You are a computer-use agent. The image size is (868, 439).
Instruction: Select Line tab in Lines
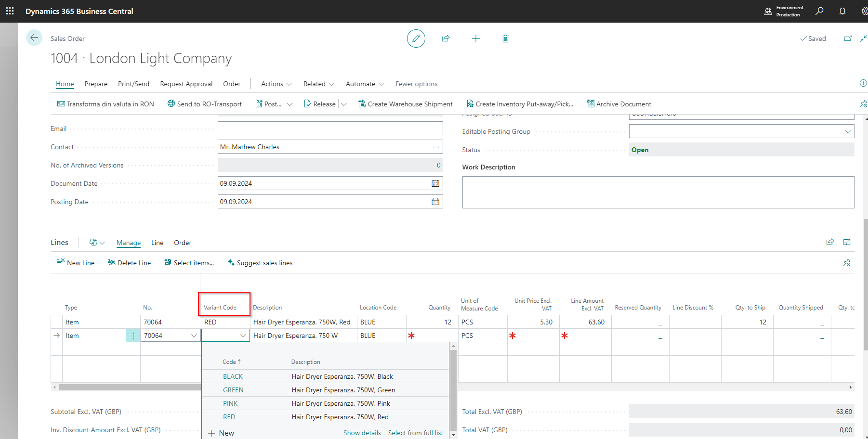(158, 243)
